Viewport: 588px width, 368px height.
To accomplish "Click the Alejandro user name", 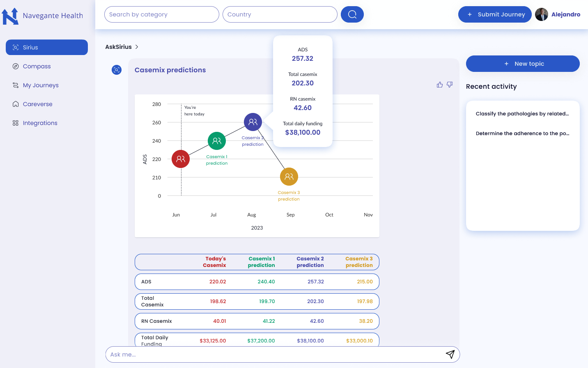I will pos(566,14).
